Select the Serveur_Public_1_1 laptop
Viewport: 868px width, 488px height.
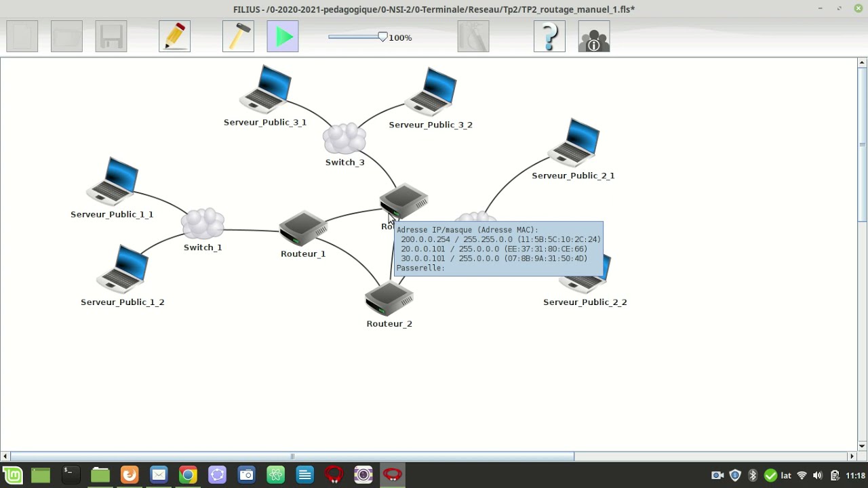pos(113,181)
